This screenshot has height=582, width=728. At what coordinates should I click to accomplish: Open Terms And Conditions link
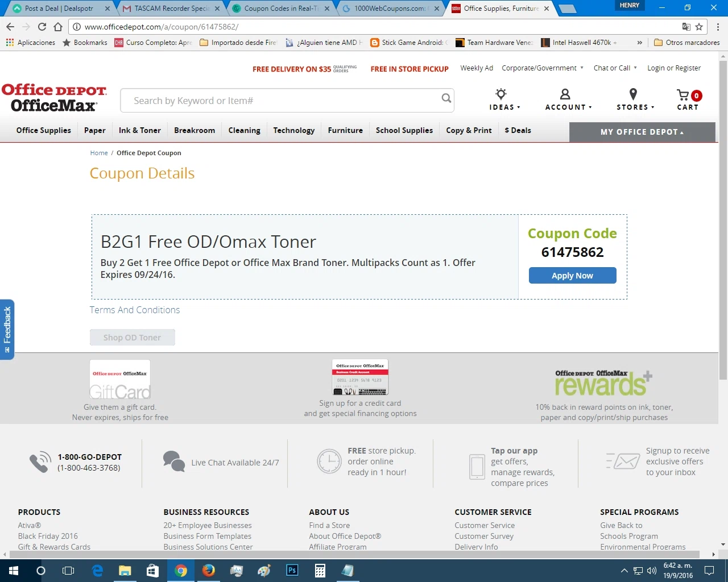[x=135, y=310]
